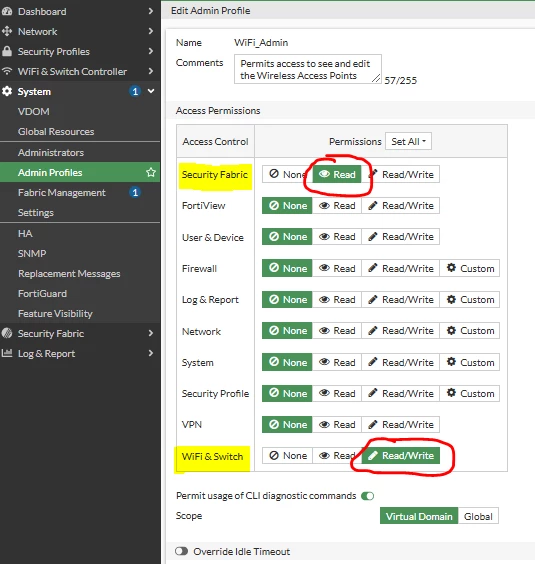Set VPN permission to Read
Screen dimensions: 535x564
(x=337, y=424)
